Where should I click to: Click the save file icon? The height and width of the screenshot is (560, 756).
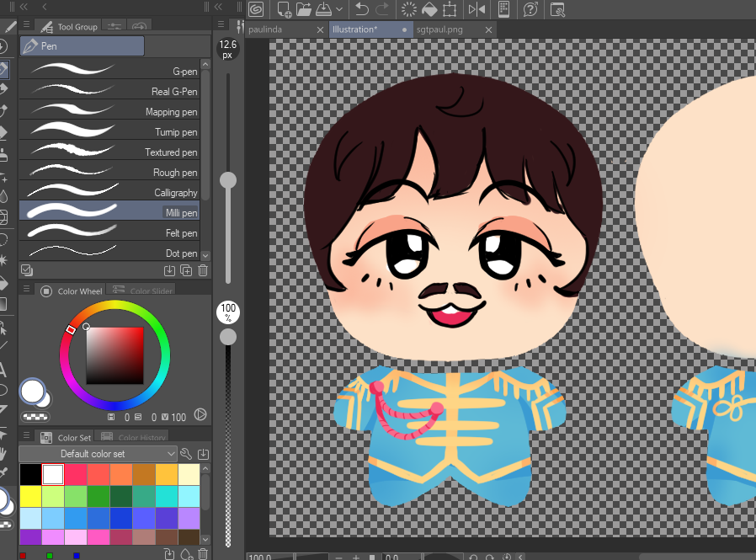tap(323, 9)
